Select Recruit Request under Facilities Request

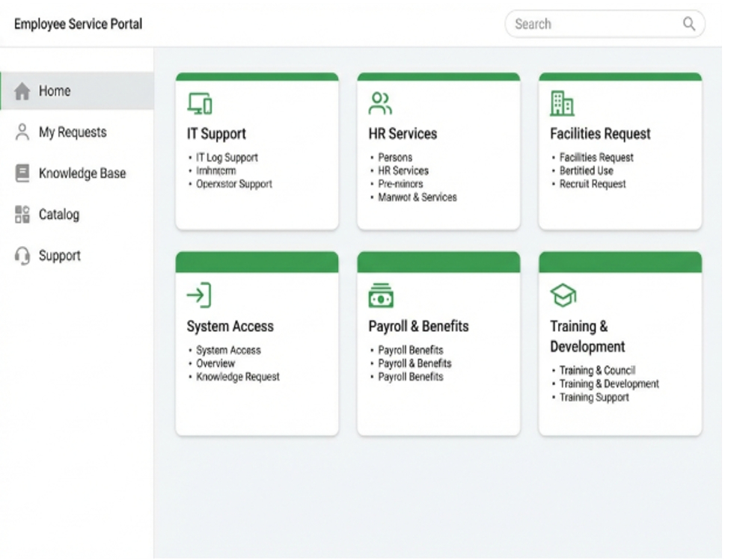point(593,184)
